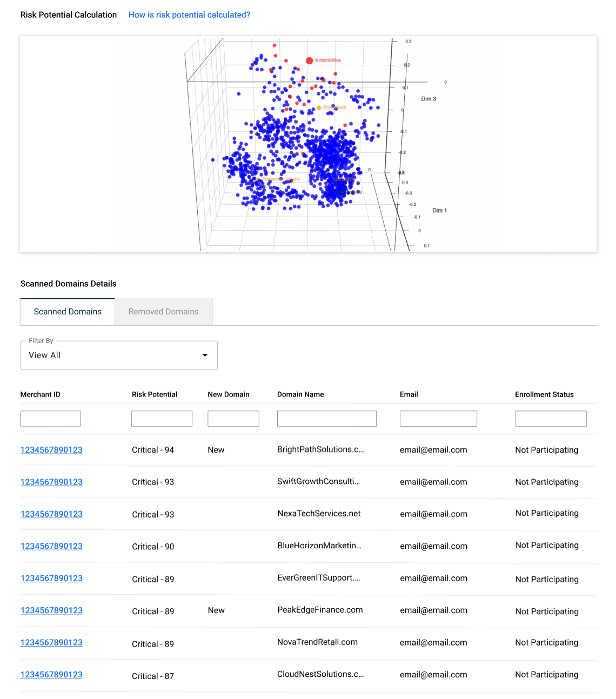Open merchant ID link for SwiftGrowthConsulti row
The height and width of the screenshot is (699, 616).
51,482
